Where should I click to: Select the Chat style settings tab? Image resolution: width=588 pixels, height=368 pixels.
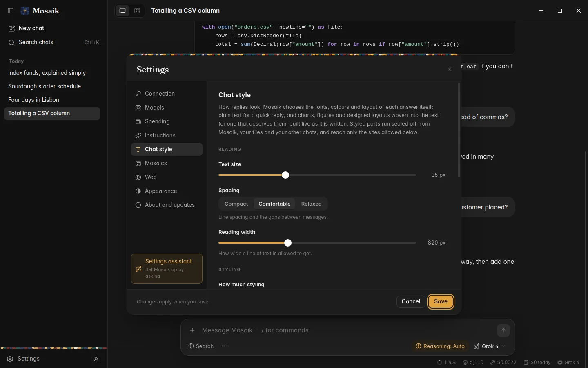(167, 149)
